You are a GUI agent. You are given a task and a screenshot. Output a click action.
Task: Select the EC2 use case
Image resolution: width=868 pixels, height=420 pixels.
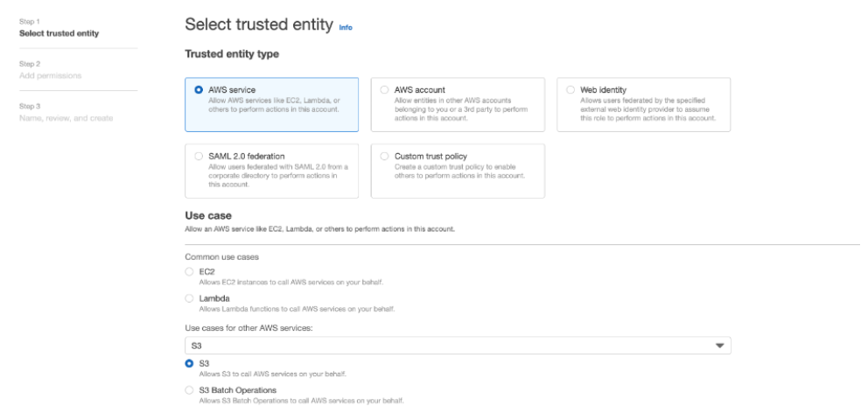(190, 273)
